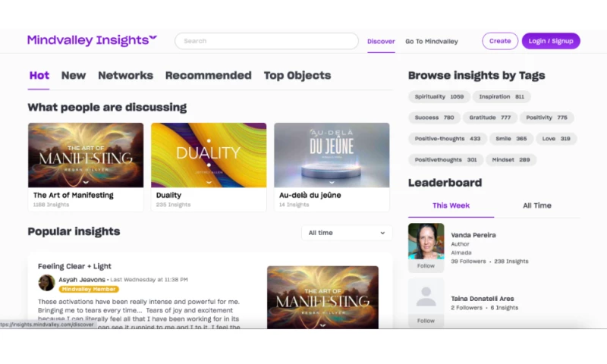This screenshot has height=364, width=607.
Task: Open Vanda Pereira's profile name
Action: click(473, 235)
